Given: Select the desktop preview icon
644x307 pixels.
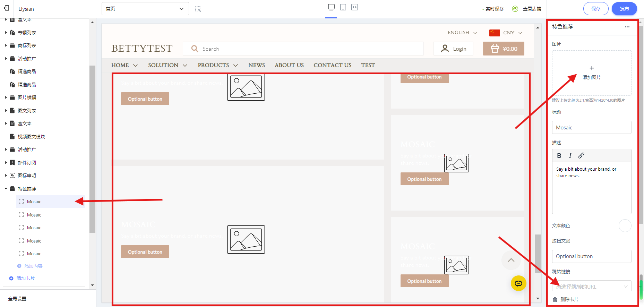Looking at the screenshot, I should click(x=331, y=7).
